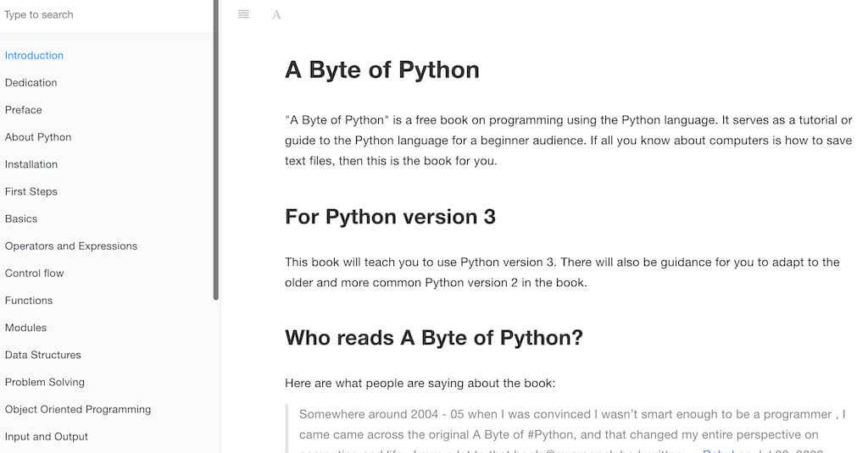Go to Input and Output chapter
The width and height of the screenshot is (868, 453).
click(x=47, y=436)
